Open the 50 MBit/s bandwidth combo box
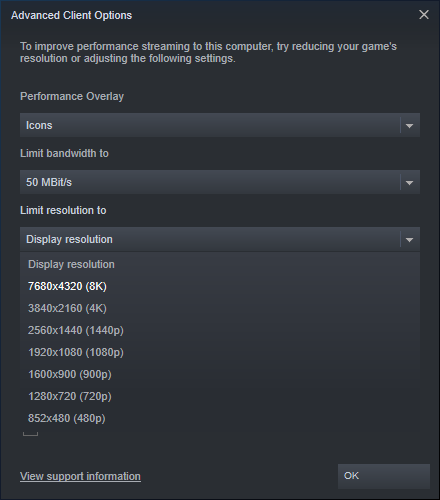 (220, 182)
